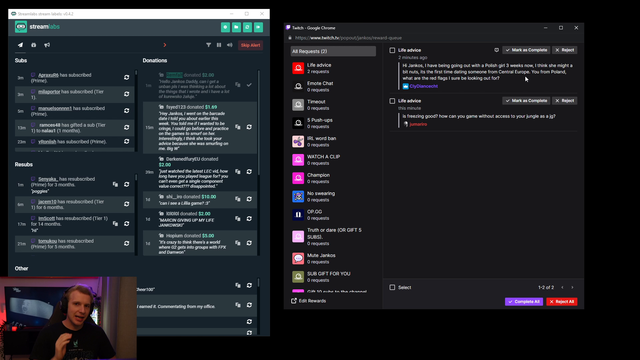Replay the jacem10 6 months resub alert

[x=127, y=204]
